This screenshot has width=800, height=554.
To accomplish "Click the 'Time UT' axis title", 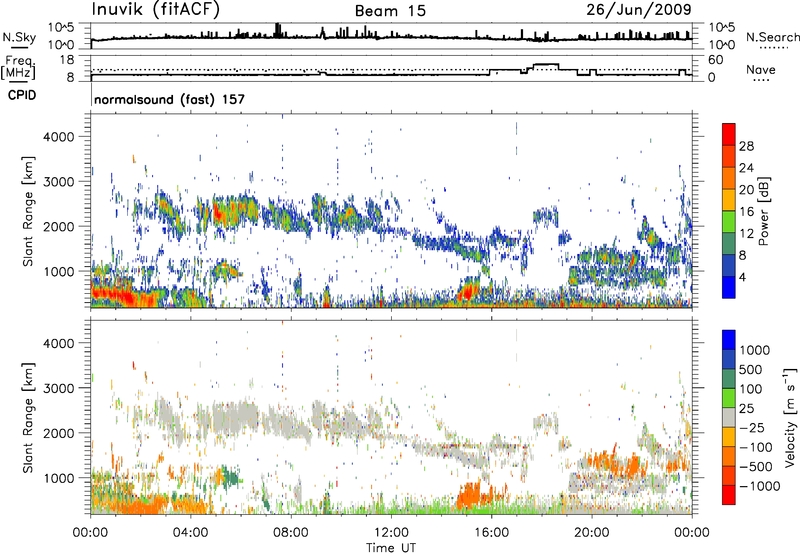I will tap(391, 547).
